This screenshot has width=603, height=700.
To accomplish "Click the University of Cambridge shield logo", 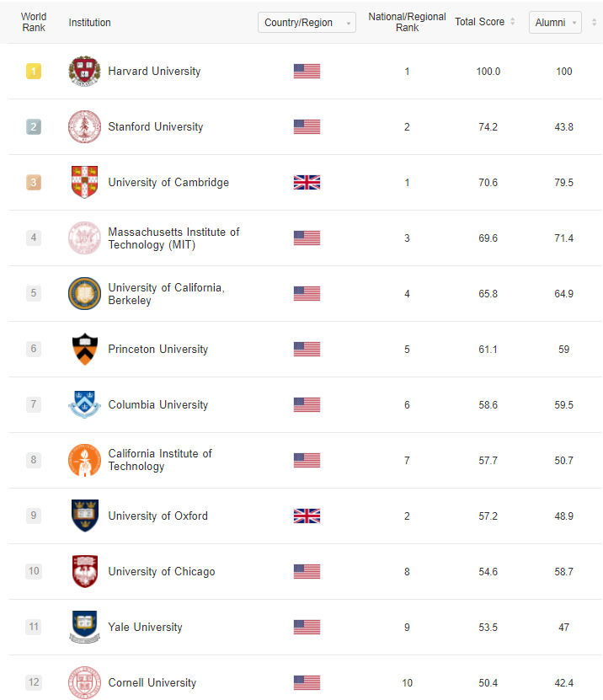I will click(x=84, y=182).
